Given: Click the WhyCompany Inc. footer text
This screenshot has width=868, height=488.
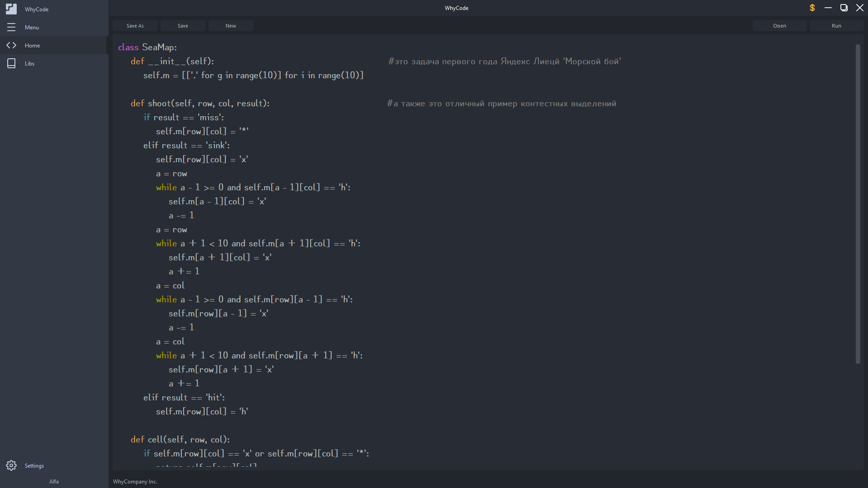Looking at the screenshot, I should click(x=135, y=482).
